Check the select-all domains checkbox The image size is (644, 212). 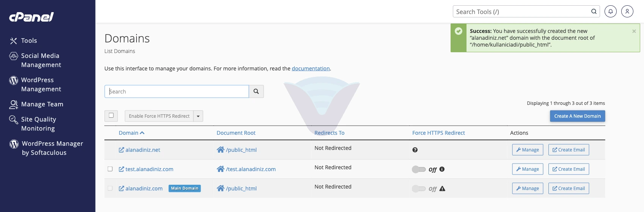[111, 115]
